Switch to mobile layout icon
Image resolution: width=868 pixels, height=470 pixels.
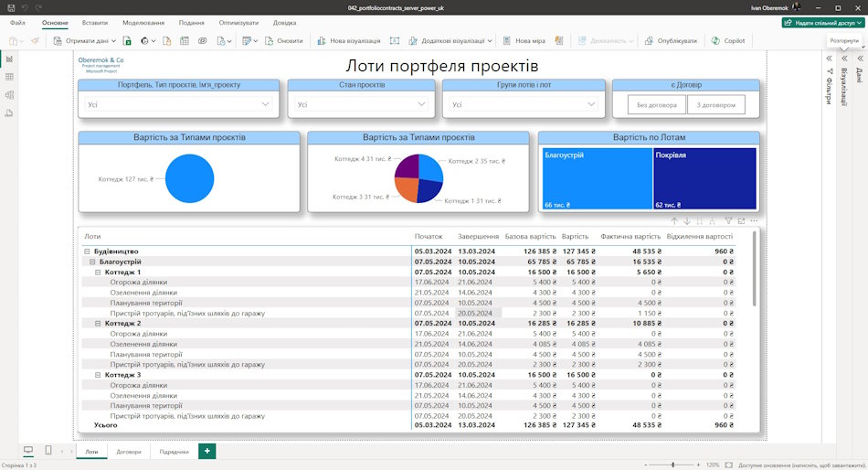(x=48, y=451)
